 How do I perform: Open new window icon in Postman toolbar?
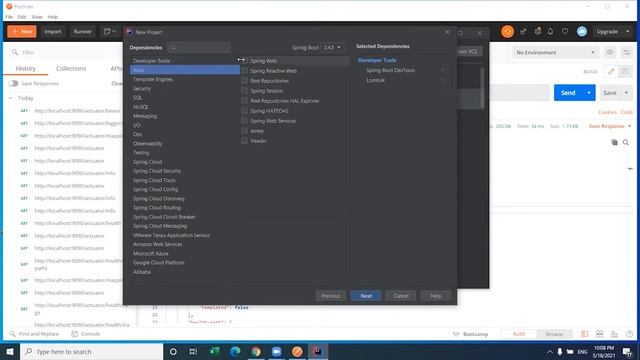coord(109,31)
